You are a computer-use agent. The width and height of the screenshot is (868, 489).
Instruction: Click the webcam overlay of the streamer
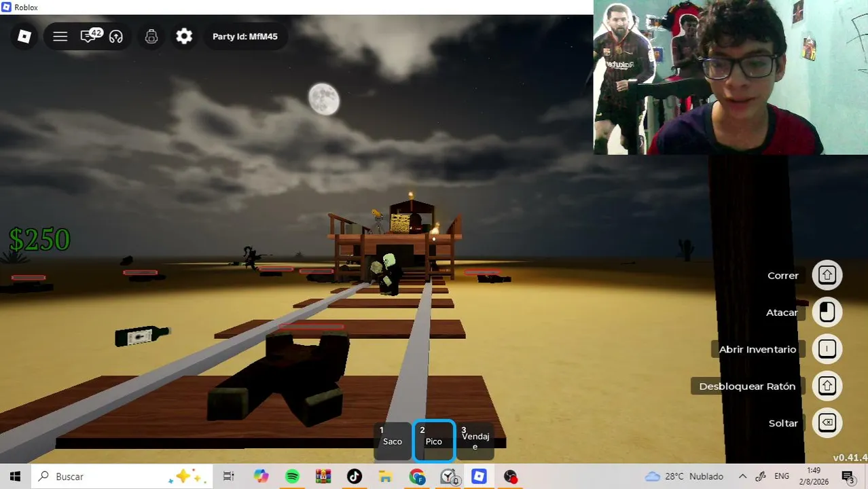point(731,77)
